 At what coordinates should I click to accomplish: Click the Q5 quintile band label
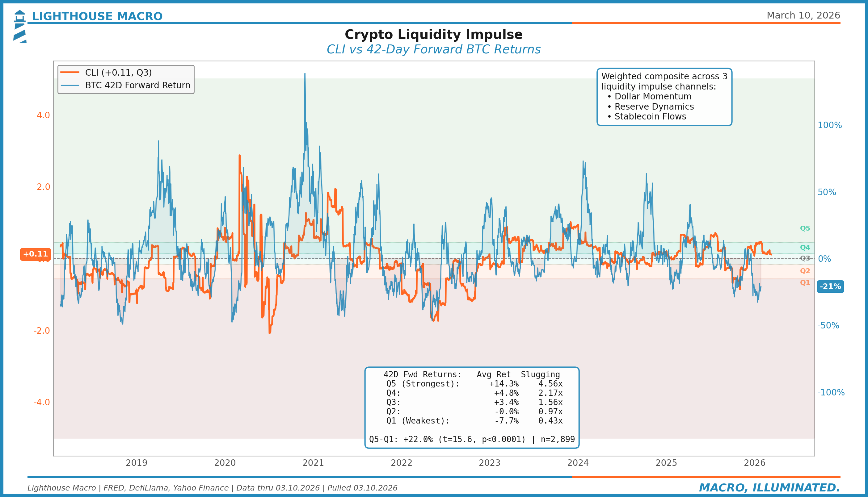[x=805, y=228]
